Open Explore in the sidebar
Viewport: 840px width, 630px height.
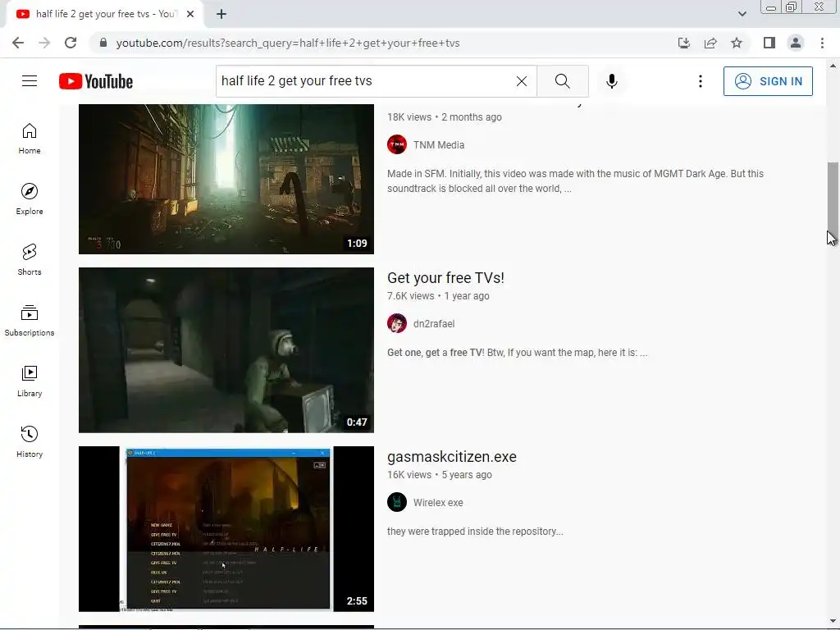pyautogui.click(x=30, y=199)
